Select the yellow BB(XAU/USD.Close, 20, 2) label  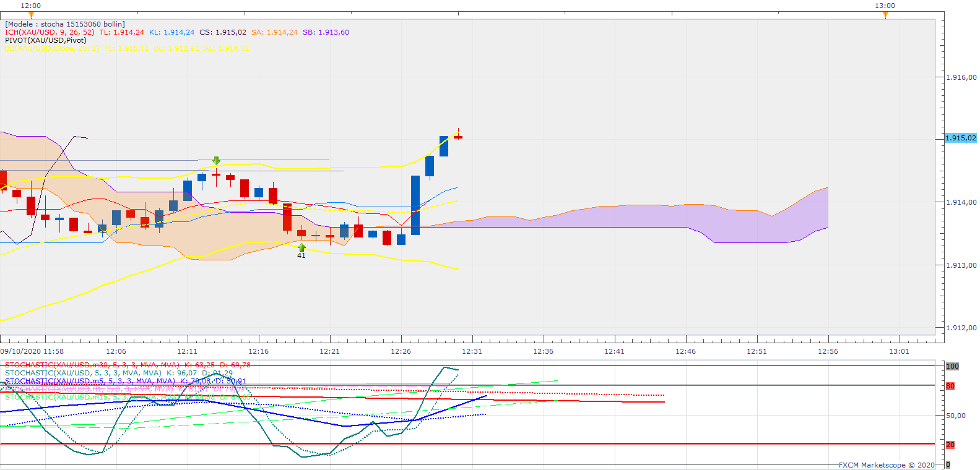pyautogui.click(x=52, y=48)
